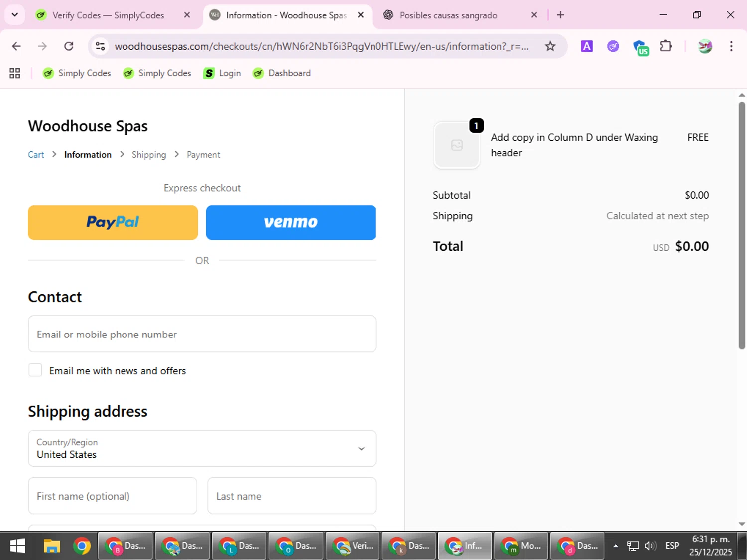This screenshot has width=747, height=560.
Task: Open site information icon in address bar
Action: click(x=100, y=46)
